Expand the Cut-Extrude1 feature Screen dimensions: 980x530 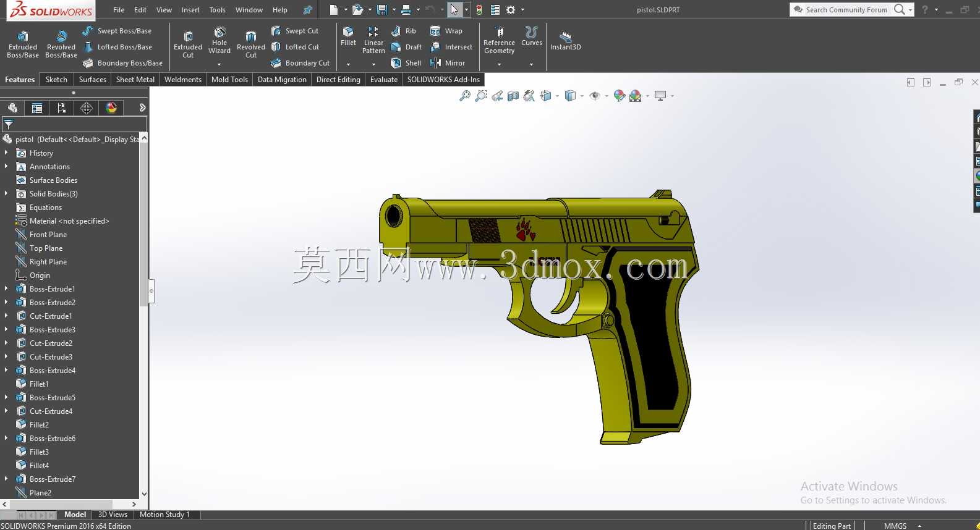6,316
